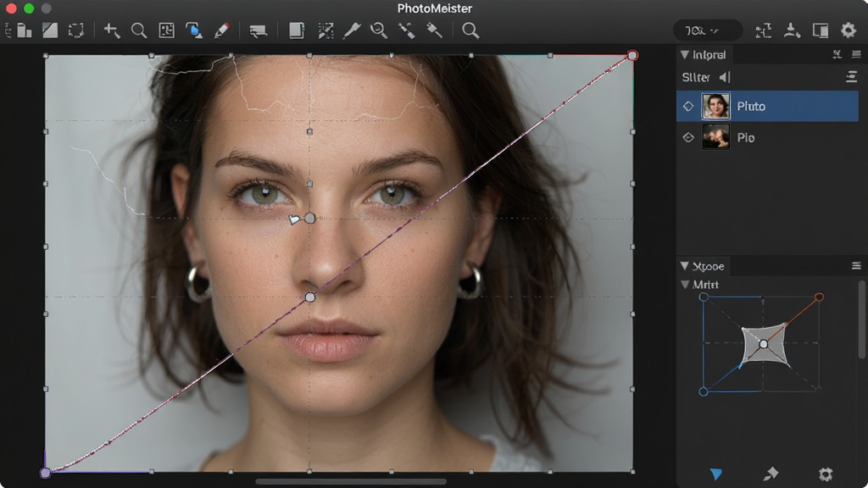Collapse the Mrltt section triangle
The image size is (868, 488).
pyautogui.click(x=685, y=285)
